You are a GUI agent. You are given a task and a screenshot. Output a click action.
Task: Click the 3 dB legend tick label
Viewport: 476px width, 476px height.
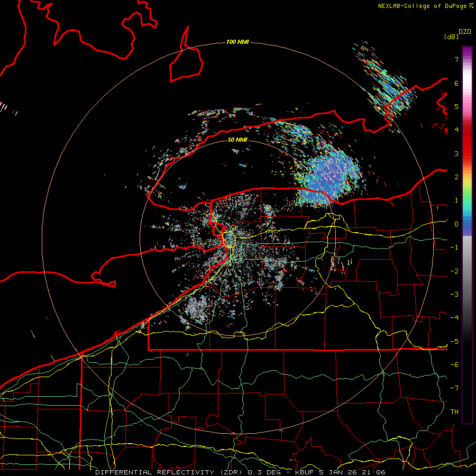click(x=456, y=153)
